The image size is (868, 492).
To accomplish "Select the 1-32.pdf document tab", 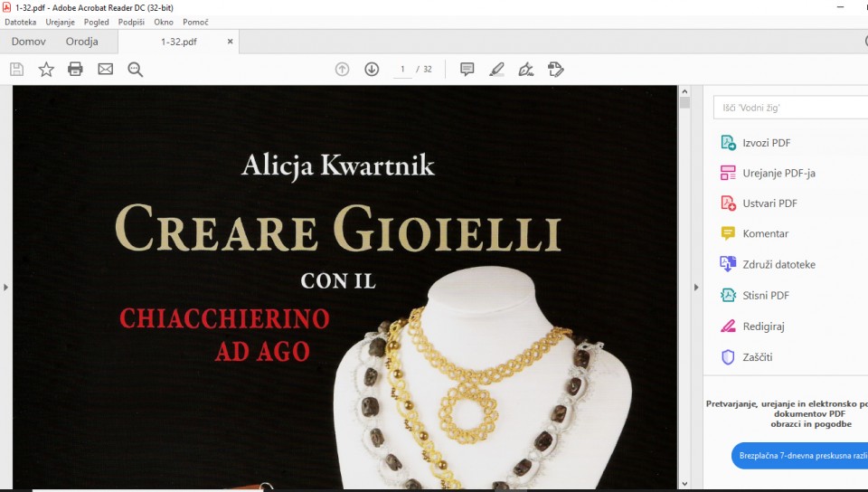I will point(179,42).
